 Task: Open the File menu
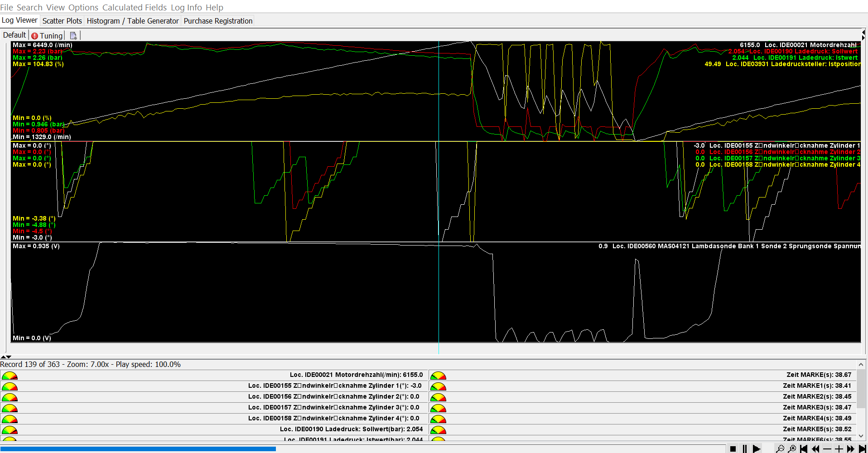[6, 7]
